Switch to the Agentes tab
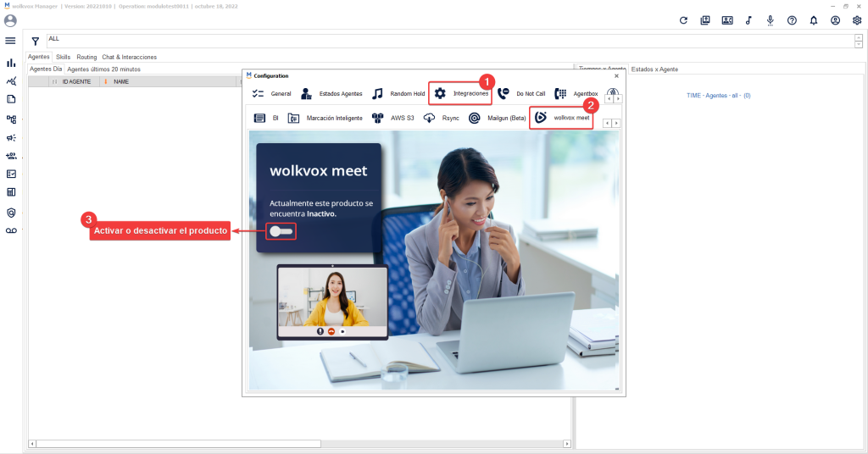The width and height of the screenshot is (868, 454). tap(39, 57)
